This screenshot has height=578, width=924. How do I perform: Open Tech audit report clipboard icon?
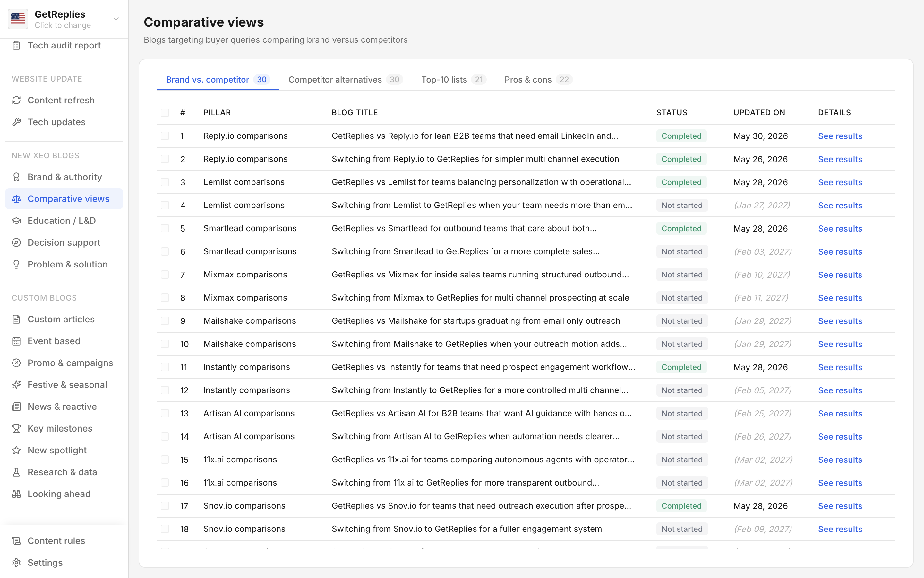pyautogui.click(x=16, y=46)
